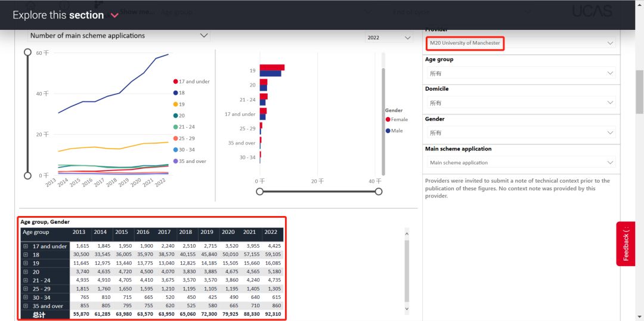Open 'Number of main scheme applications' dropdown
The height and width of the screenshot is (321, 644).
pos(119,36)
